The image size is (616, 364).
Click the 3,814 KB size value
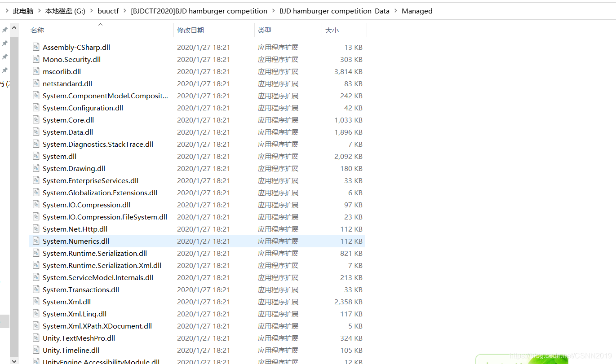point(348,71)
